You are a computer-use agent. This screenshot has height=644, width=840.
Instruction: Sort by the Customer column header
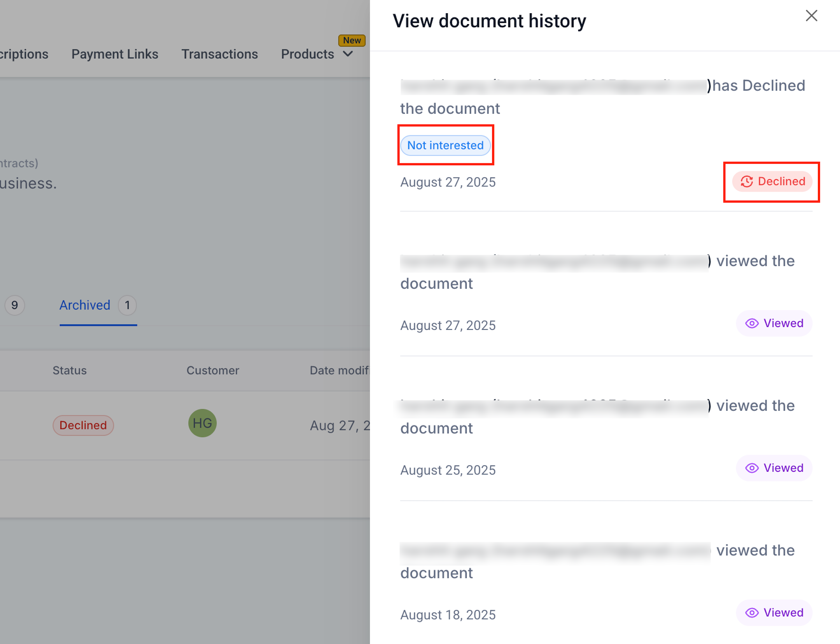tap(213, 371)
